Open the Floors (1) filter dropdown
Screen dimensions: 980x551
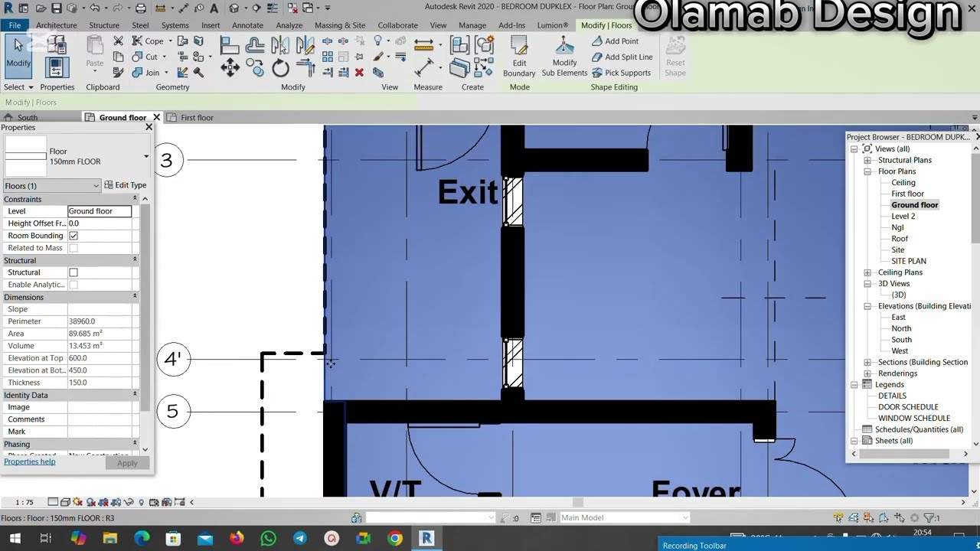(x=96, y=186)
